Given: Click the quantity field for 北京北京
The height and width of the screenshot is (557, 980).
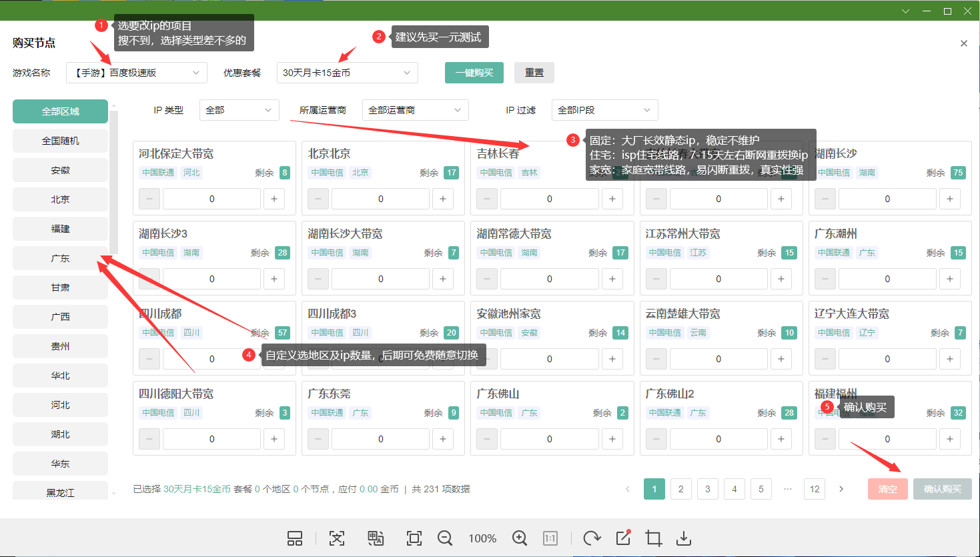Looking at the screenshot, I should (380, 199).
